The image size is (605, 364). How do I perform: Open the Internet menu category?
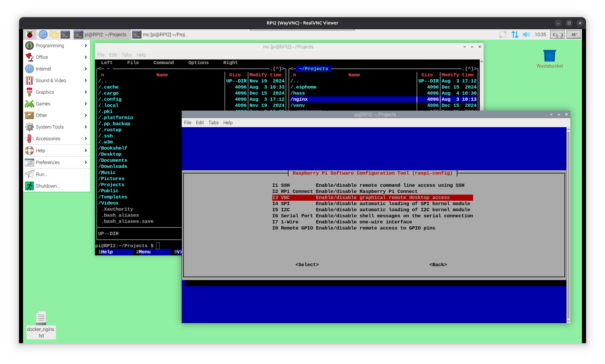(56, 69)
